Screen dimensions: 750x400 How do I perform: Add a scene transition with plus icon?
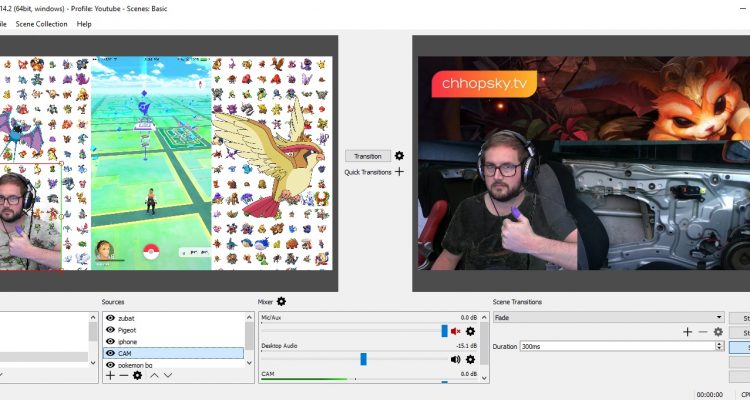[x=687, y=332]
